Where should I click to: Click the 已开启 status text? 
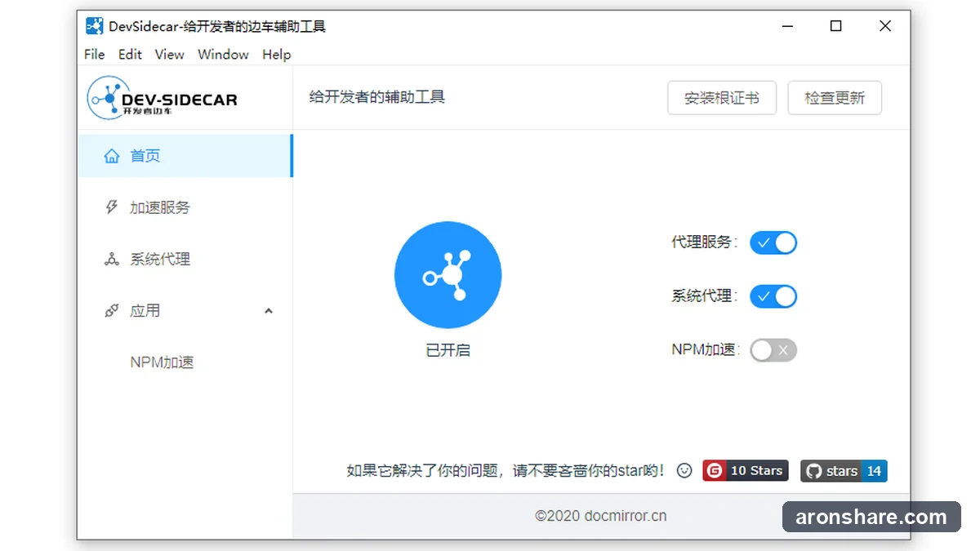click(x=448, y=351)
